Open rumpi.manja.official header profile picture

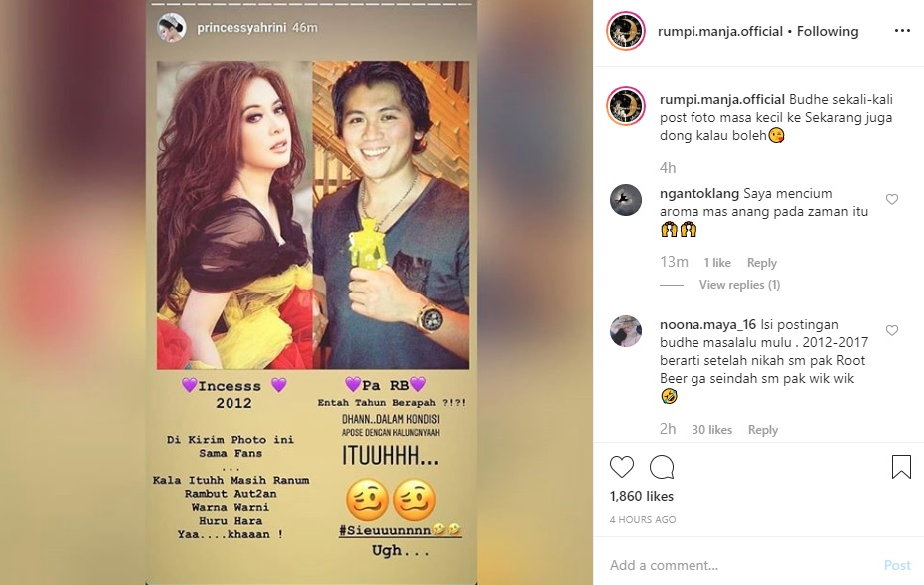(x=626, y=31)
